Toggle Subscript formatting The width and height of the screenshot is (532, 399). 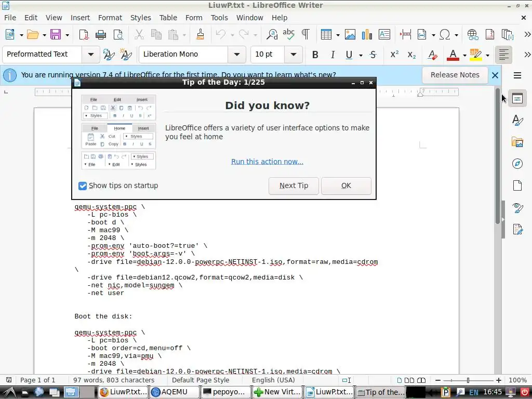[x=411, y=55]
